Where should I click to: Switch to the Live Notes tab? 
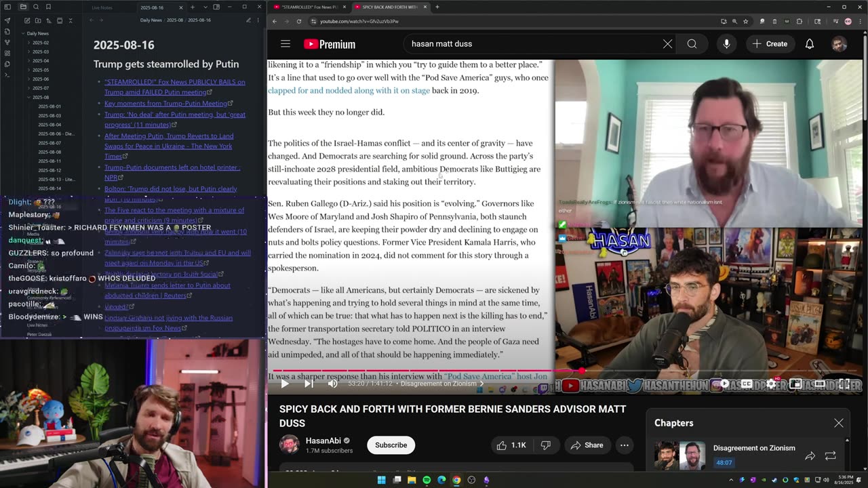[102, 7]
